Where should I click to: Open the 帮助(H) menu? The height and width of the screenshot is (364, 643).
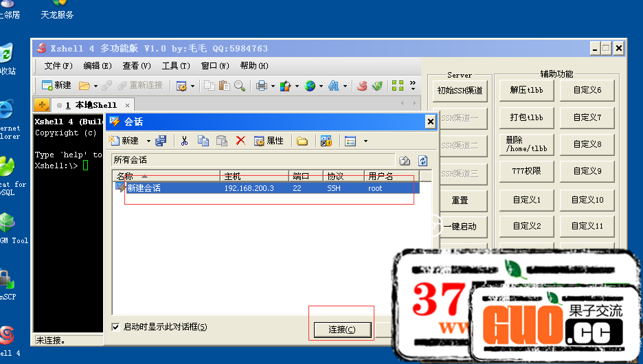[254, 66]
